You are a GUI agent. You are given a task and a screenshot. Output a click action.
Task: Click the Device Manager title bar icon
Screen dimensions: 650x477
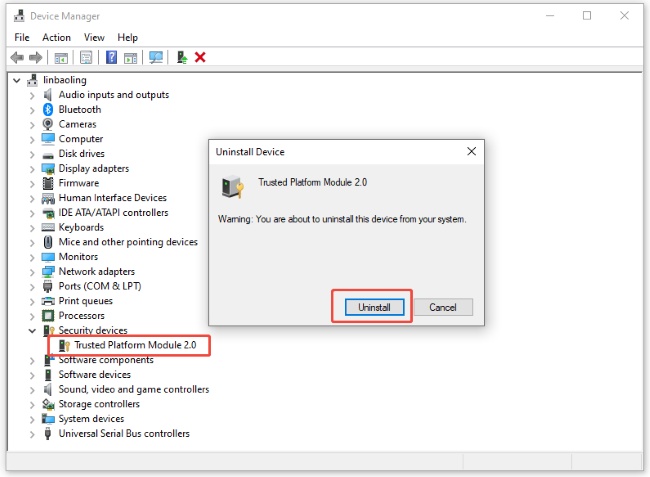click(19, 16)
